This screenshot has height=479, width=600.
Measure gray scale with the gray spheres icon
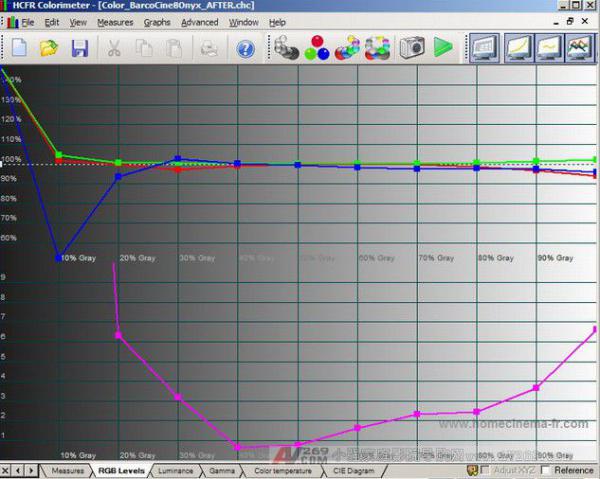(287, 47)
